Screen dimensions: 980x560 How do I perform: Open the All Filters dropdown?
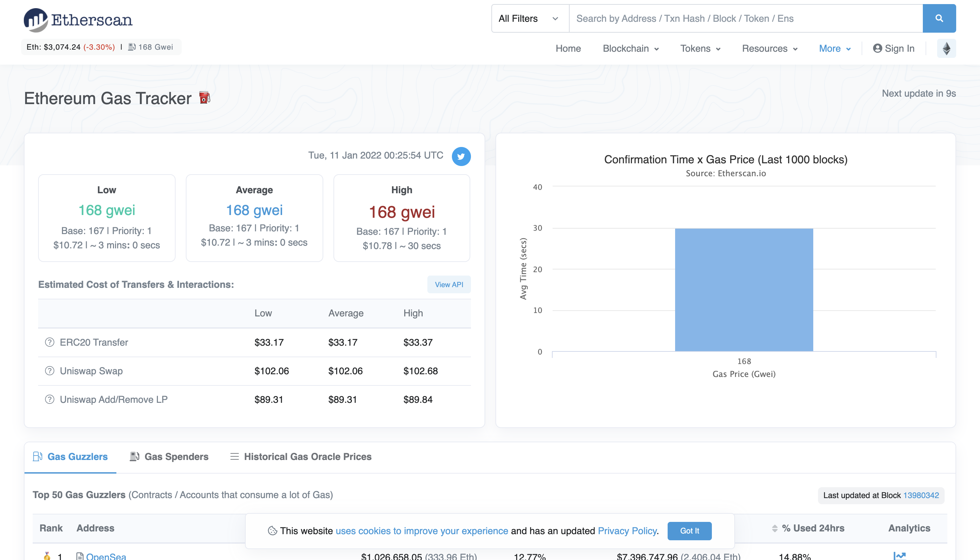pos(529,18)
